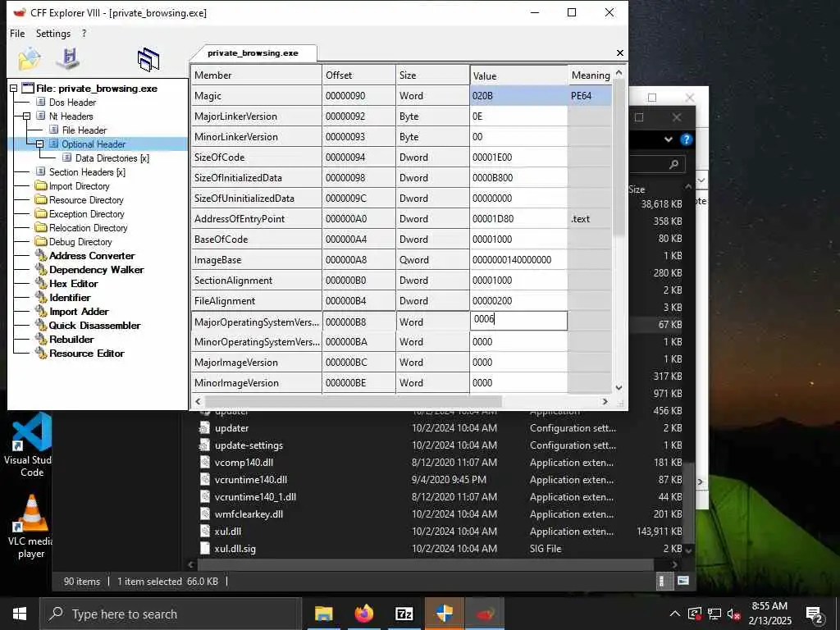This screenshot has width=840, height=630.
Task: Click the SizeOfCode value 00001E00
Action: (518, 157)
